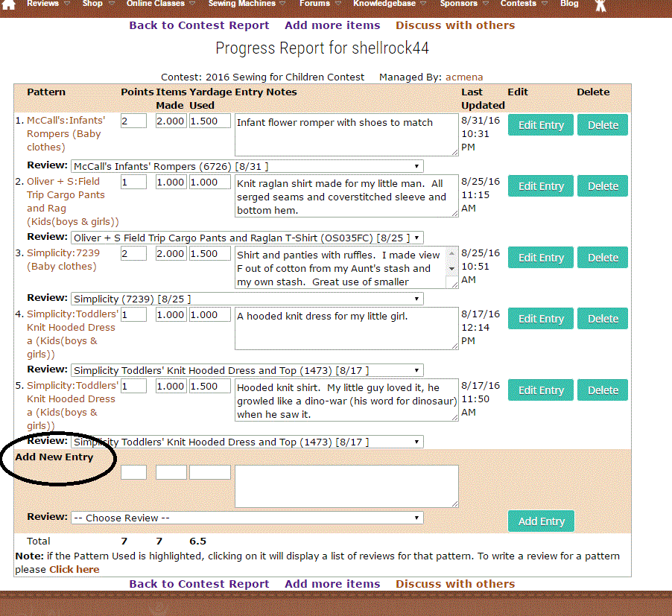Click bottom Discuss with others link
672x616 pixels.
[x=455, y=584]
